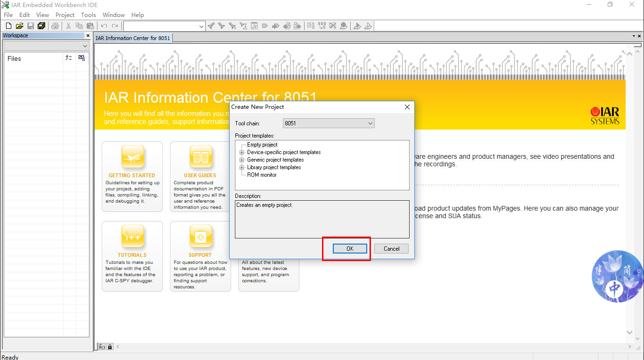Expand Library project templates node

click(242, 167)
